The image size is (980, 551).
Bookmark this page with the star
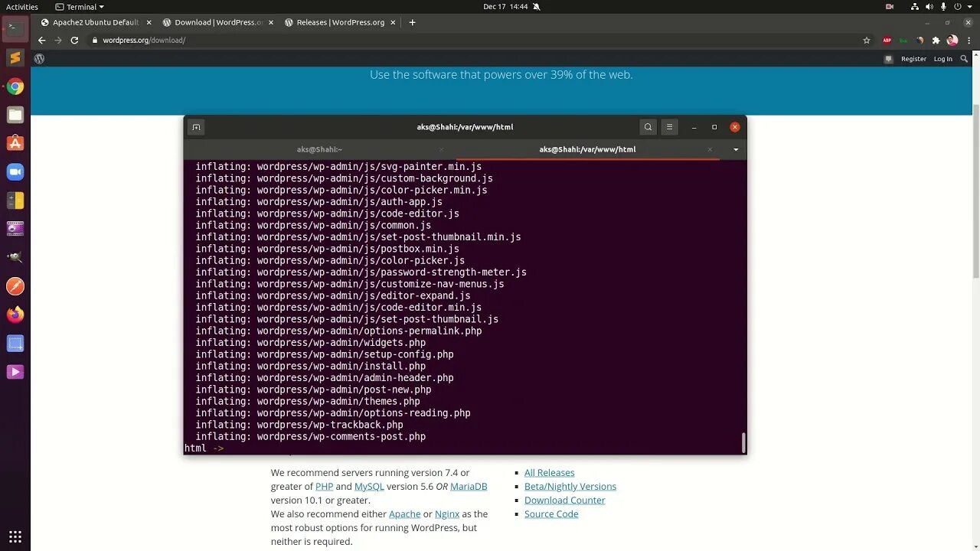click(867, 40)
